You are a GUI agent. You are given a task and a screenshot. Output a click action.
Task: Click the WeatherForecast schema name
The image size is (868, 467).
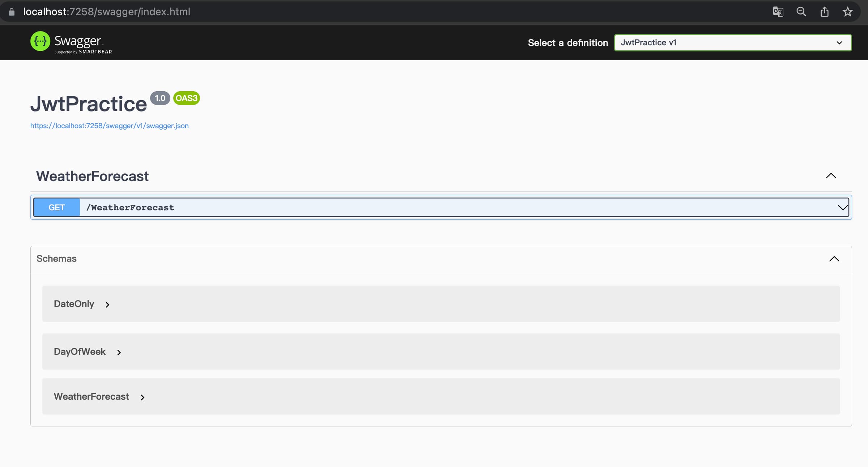pos(91,396)
